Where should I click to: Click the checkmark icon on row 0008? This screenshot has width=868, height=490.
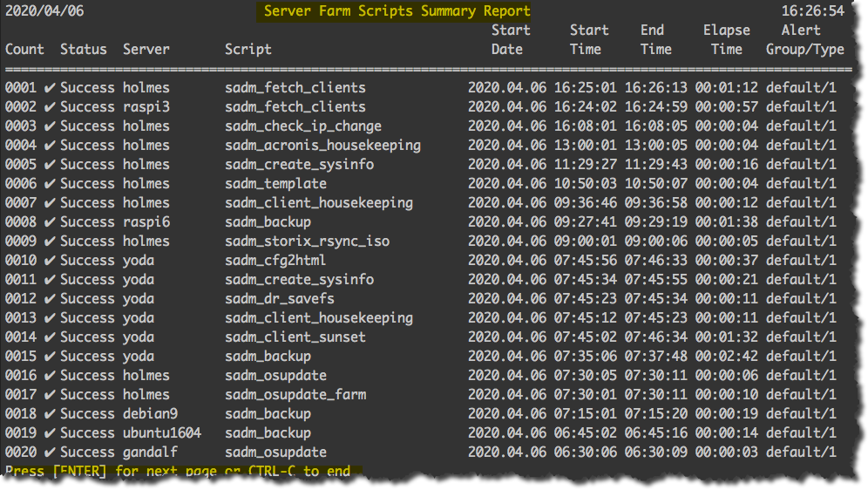pyautogui.click(x=50, y=222)
